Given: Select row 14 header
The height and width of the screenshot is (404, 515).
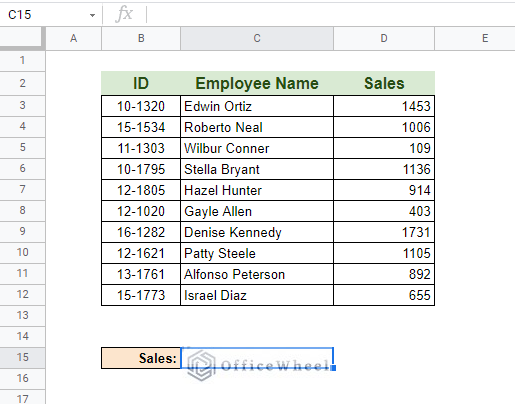Looking at the screenshot, I should [22, 336].
